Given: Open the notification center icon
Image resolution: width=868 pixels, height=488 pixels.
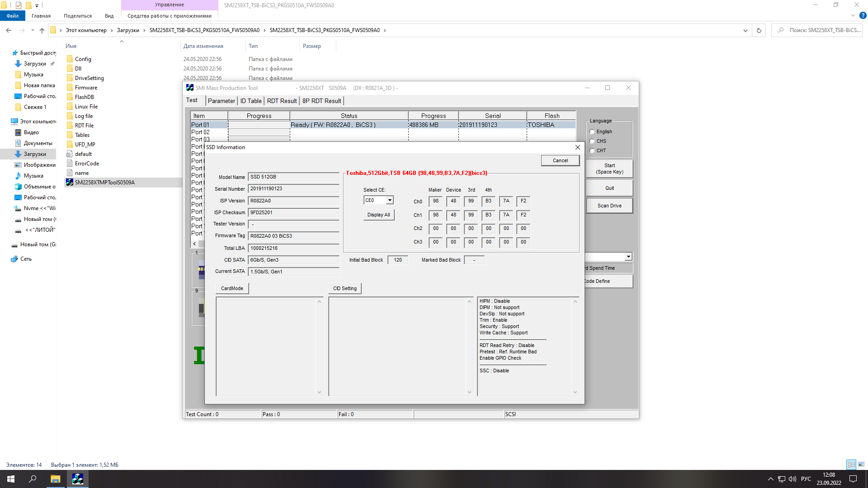Looking at the screenshot, I should coord(853,479).
